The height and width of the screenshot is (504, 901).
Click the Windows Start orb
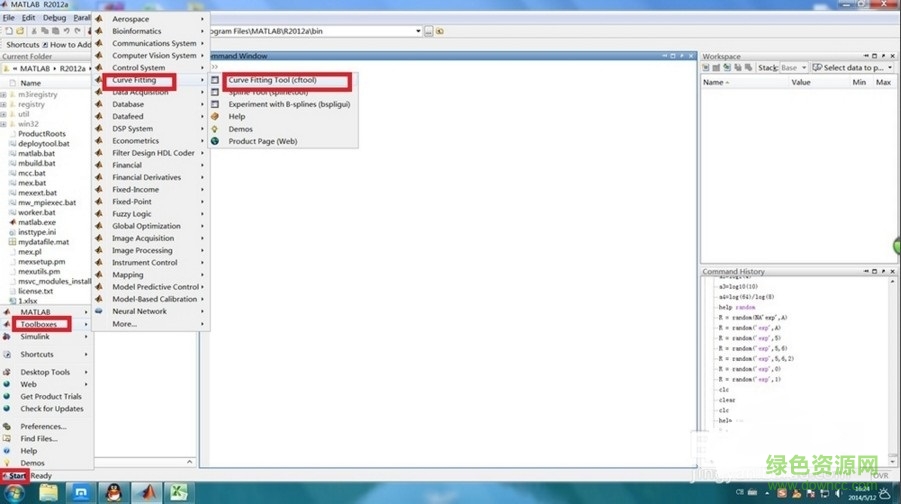(x=14, y=493)
